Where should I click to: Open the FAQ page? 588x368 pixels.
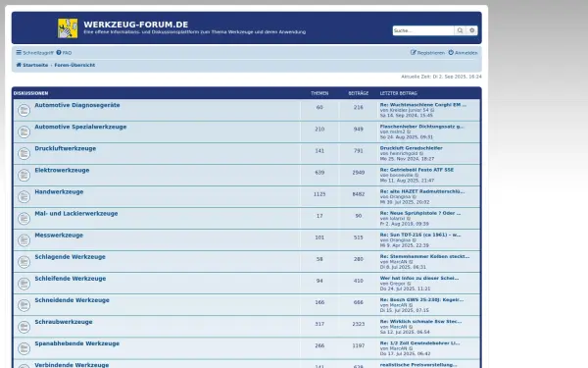[x=64, y=53]
